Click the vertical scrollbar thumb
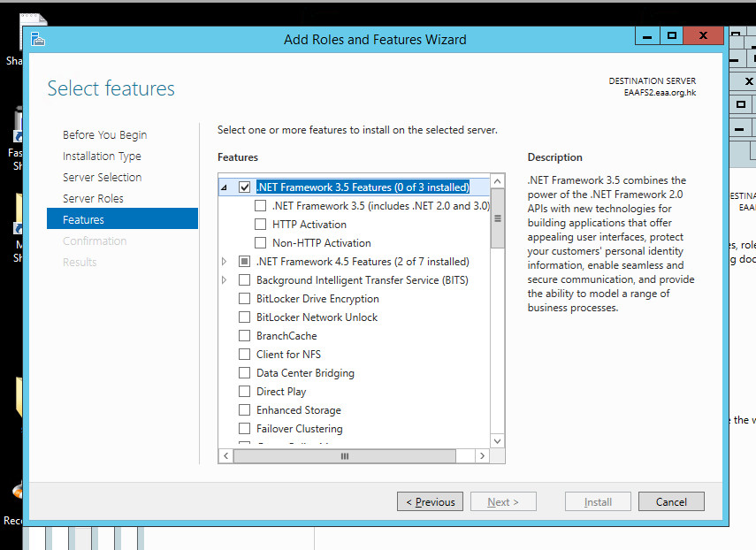This screenshot has height=550, width=756. tap(498, 218)
